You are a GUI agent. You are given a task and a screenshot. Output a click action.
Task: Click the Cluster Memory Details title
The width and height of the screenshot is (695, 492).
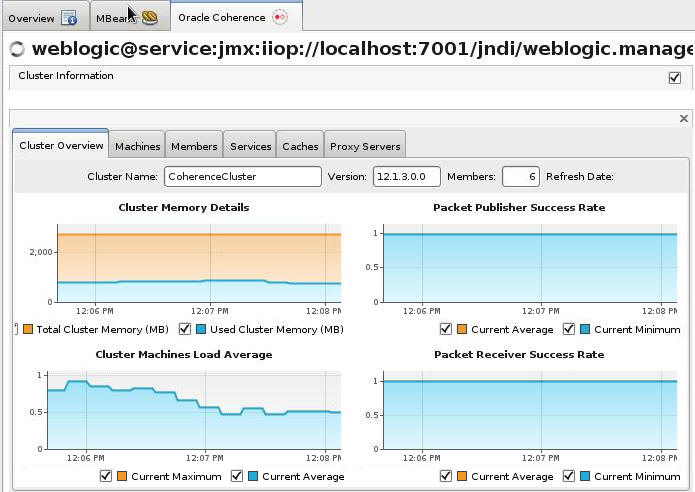[x=184, y=207]
